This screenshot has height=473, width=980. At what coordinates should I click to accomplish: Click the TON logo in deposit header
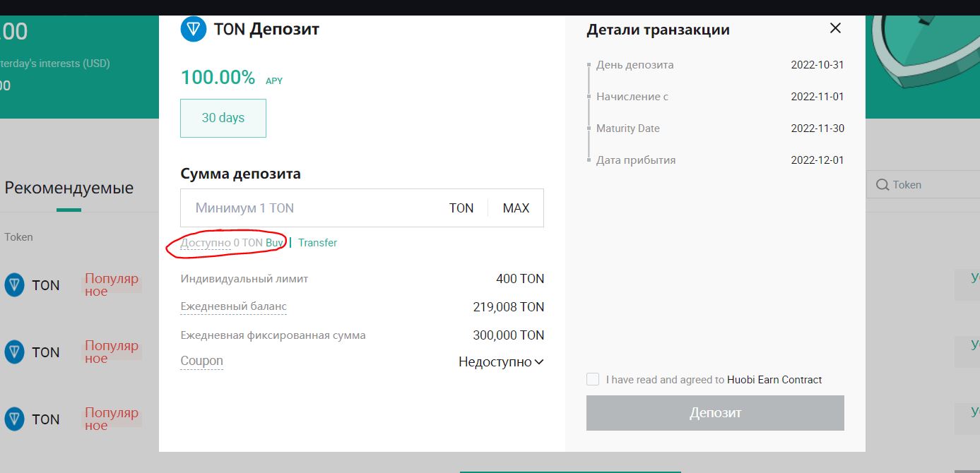(x=193, y=30)
